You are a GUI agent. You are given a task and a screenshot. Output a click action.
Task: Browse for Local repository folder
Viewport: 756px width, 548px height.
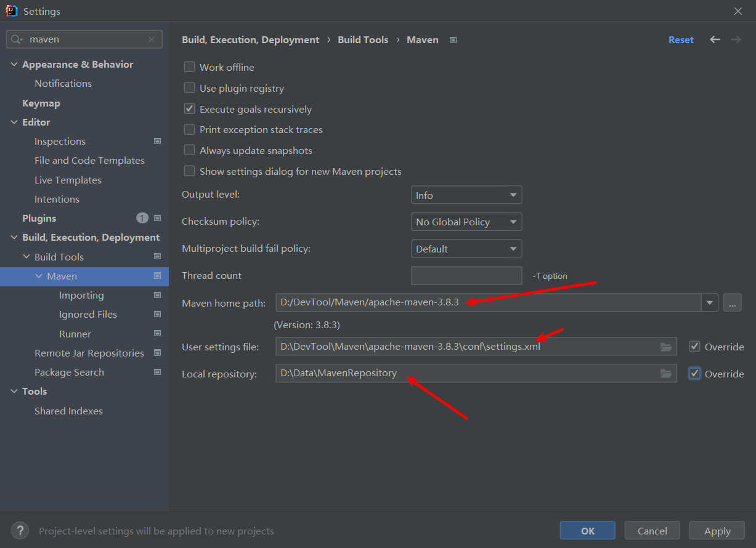pyautogui.click(x=665, y=374)
